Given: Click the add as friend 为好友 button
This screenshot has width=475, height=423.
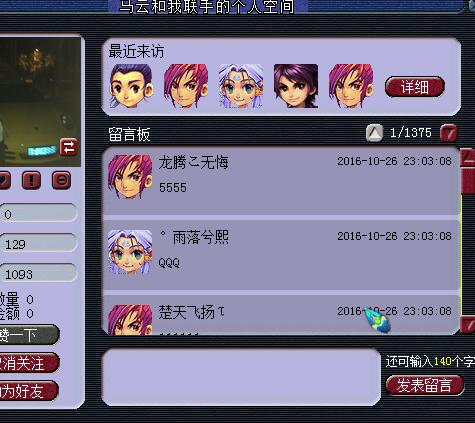Looking at the screenshot, I should [x=28, y=391].
